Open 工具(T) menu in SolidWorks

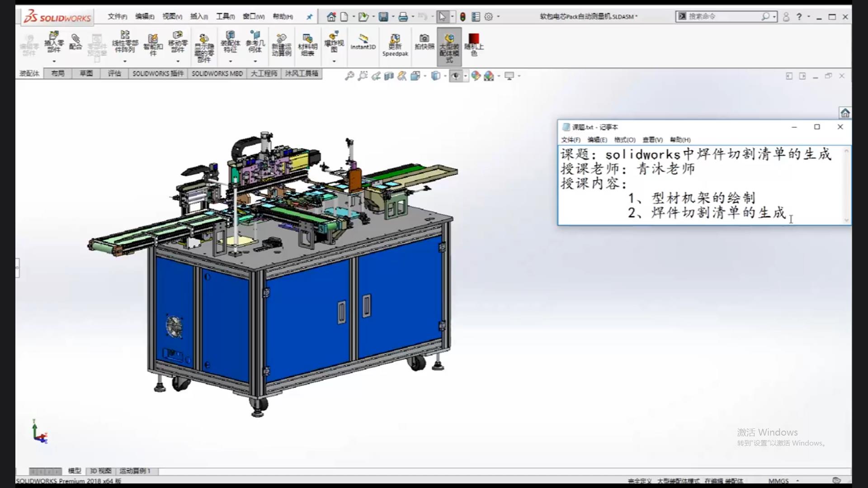pyautogui.click(x=225, y=17)
